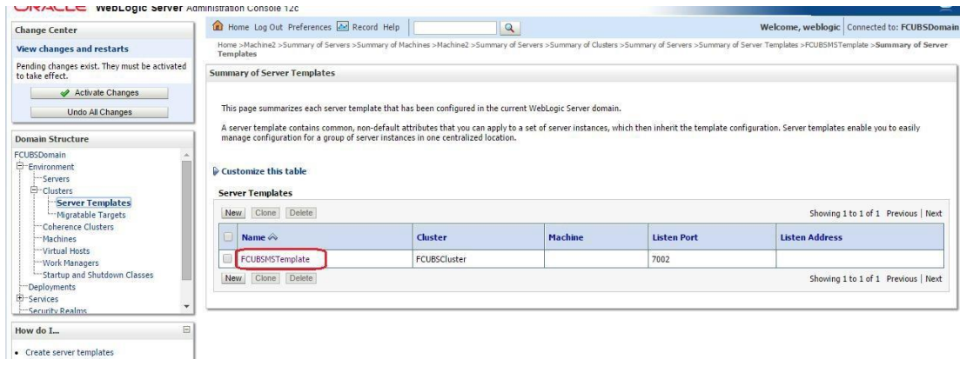Viewport: 980px width, 366px height.
Task: Click Previous link above the table
Action: coord(902,214)
